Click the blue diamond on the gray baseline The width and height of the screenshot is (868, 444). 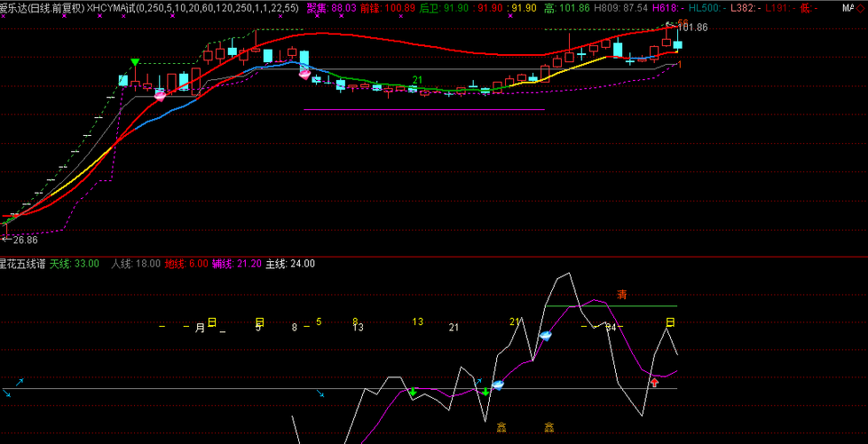[x=498, y=385]
